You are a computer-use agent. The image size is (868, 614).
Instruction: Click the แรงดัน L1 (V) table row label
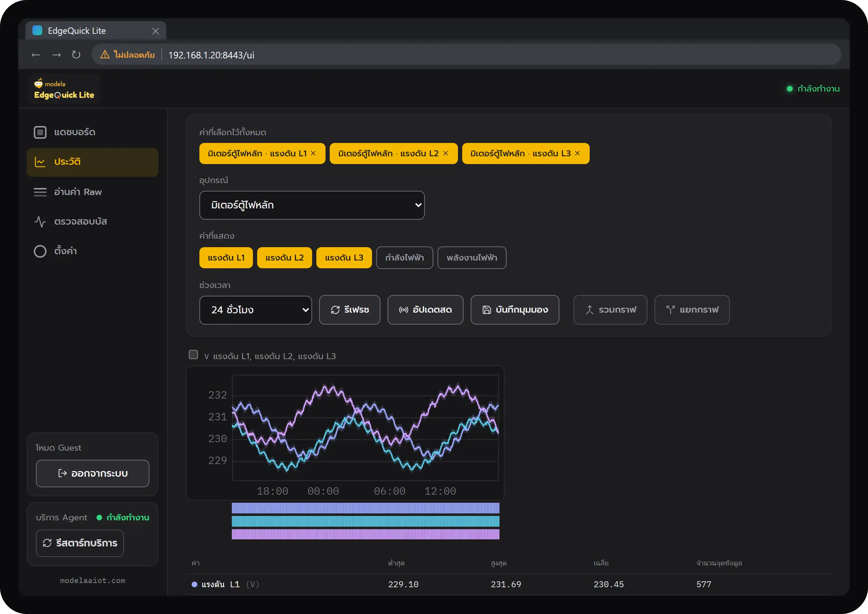(x=230, y=584)
